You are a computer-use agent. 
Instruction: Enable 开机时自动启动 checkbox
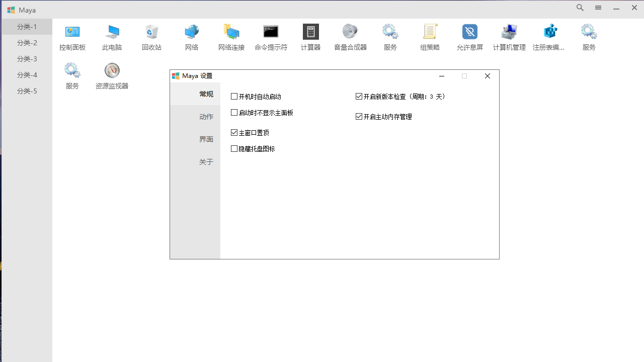point(234,96)
